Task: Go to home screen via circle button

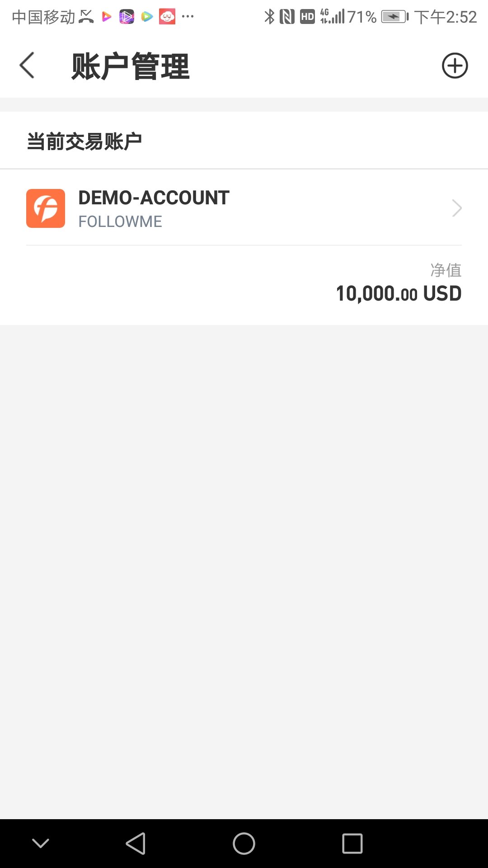Action: click(244, 844)
